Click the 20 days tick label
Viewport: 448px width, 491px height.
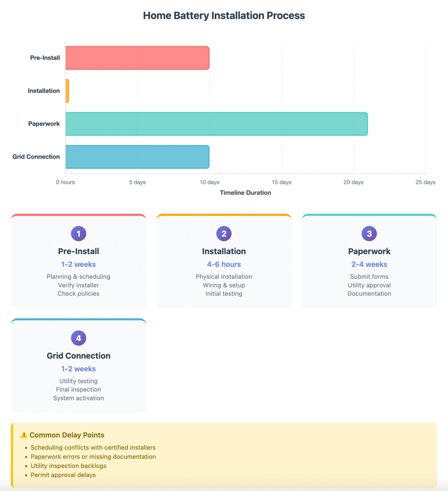pos(353,182)
